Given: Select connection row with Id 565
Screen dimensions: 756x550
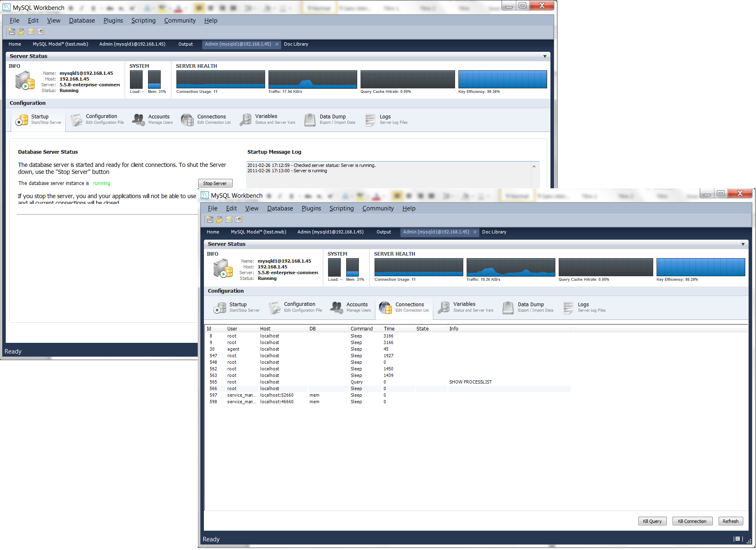Looking at the screenshot, I should point(388,382).
